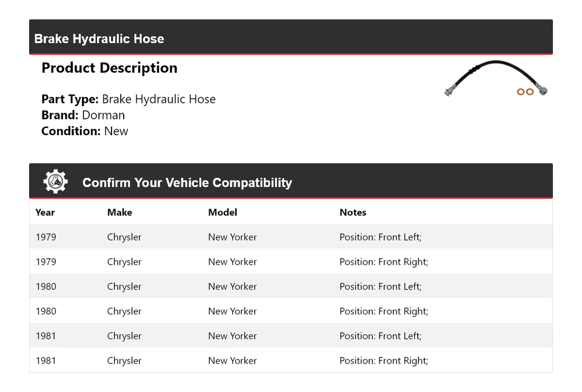
Task: Open the brake hose product image
Action: coord(496,79)
